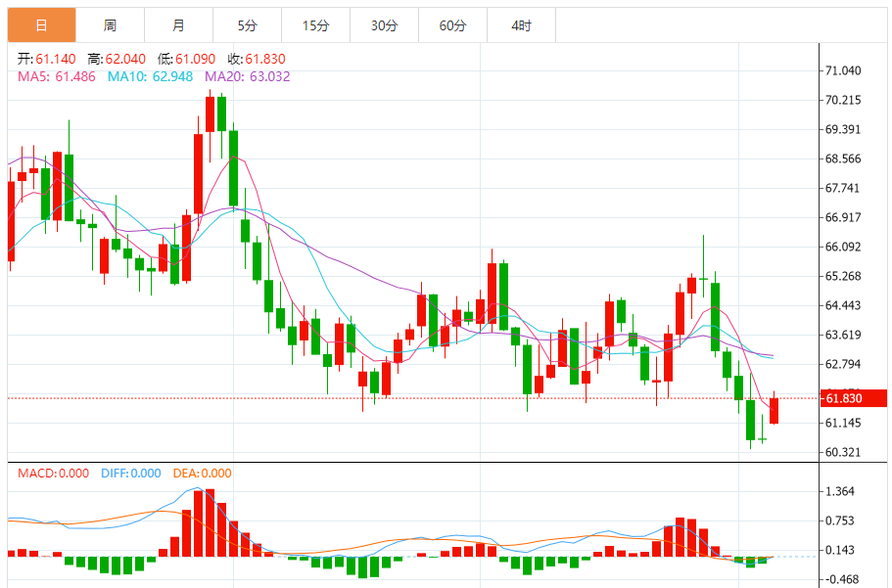
Task: Click the 68.566 price axis label
Action: click(843, 158)
